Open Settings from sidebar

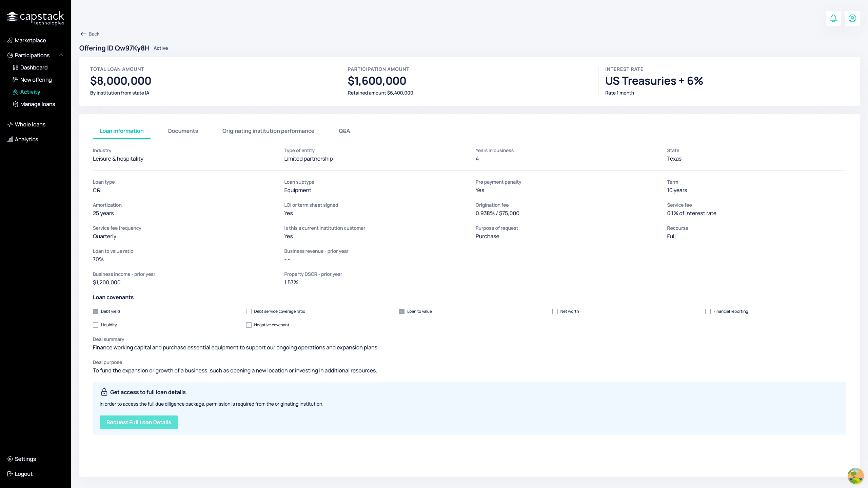[x=25, y=459]
